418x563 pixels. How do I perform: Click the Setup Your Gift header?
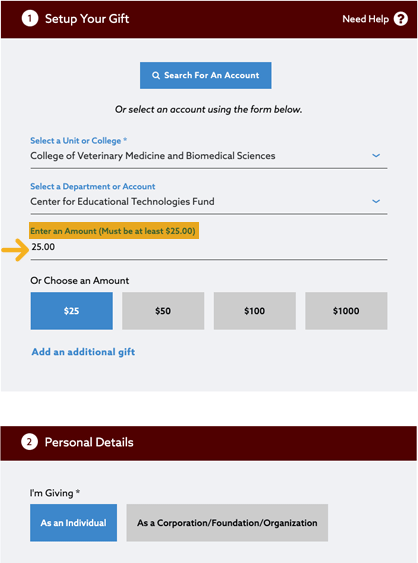87,19
